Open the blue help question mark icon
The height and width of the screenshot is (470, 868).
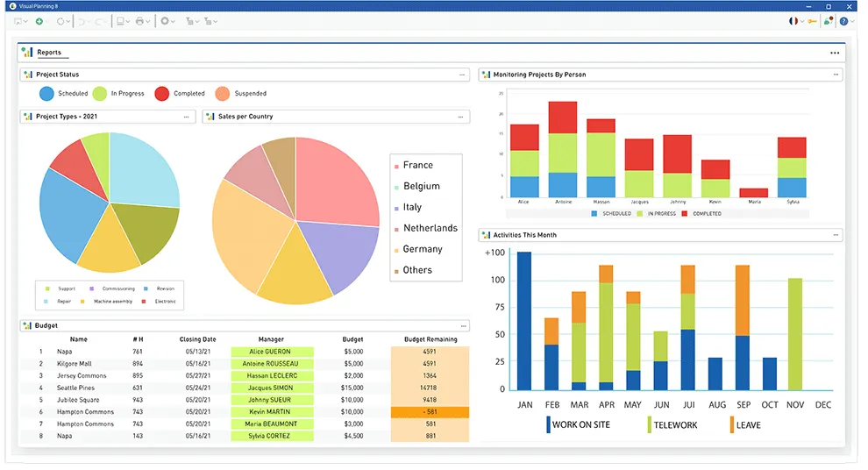tap(843, 21)
